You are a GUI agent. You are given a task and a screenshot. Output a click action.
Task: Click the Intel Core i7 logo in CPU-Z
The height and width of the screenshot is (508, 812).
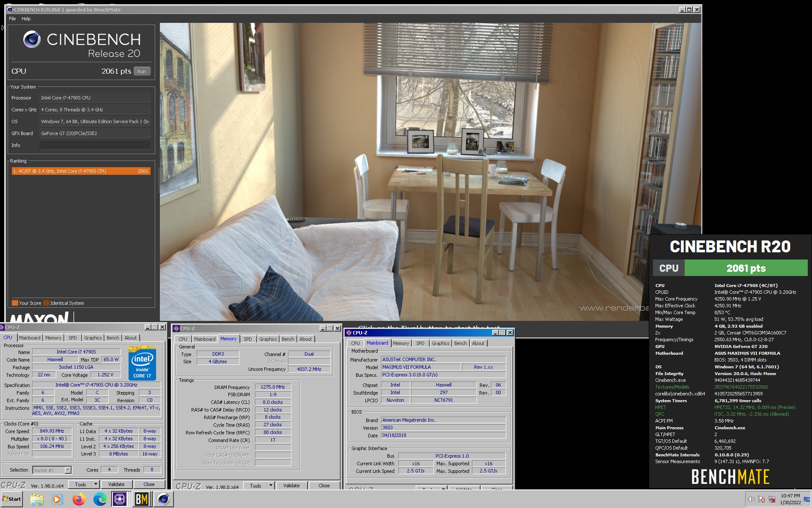142,363
